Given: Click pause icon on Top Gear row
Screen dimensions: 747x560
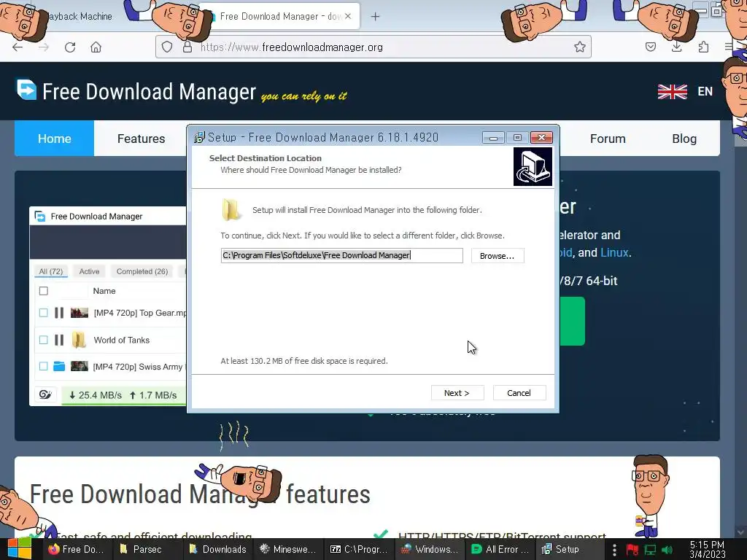Looking at the screenshot, I should pyautogui.click(x=59, y=313).
